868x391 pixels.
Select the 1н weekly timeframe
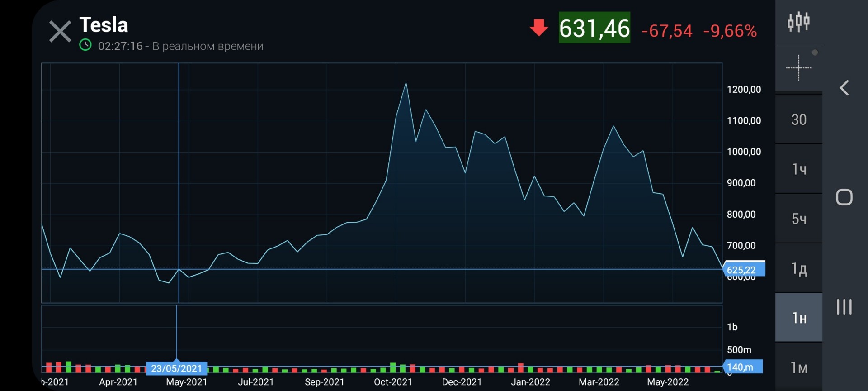point(798,318)
